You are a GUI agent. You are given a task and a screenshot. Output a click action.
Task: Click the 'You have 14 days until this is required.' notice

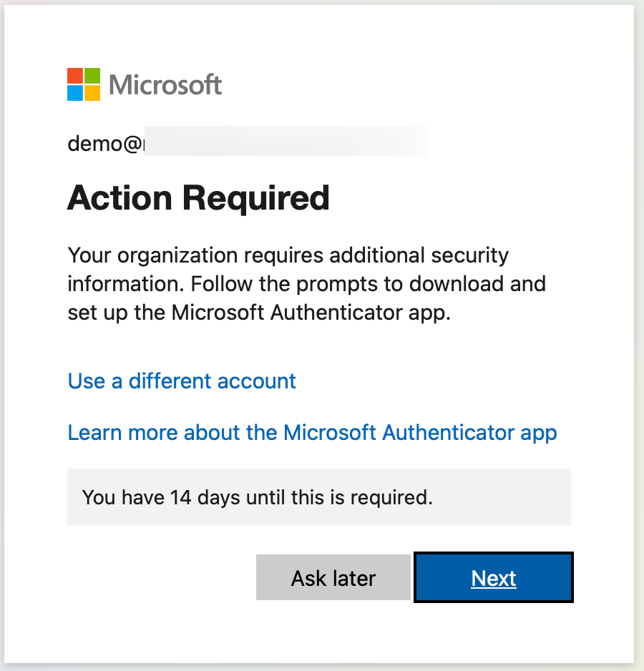pos(319,497)
